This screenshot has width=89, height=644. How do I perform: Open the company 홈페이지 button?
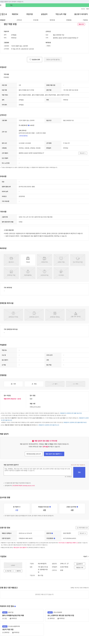point(80,564)
